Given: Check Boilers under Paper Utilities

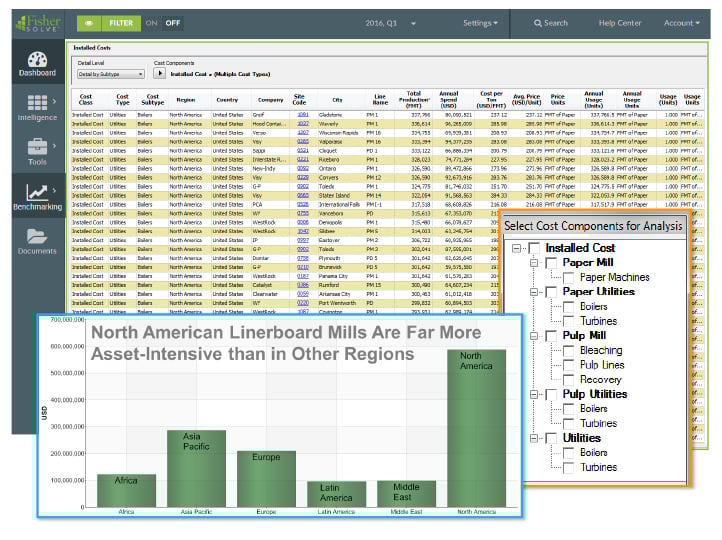Looking at the screenshot, I should click(568, 307).
